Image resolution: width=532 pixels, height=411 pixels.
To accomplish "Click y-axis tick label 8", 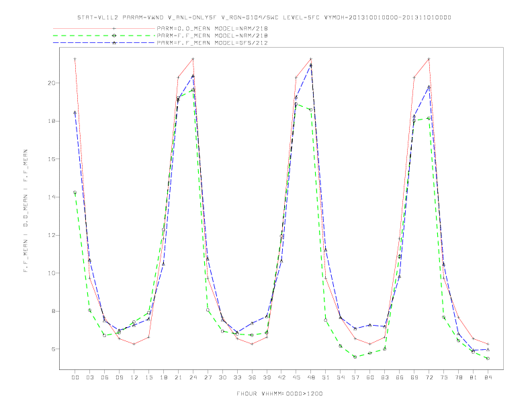I will pos(53,311).
